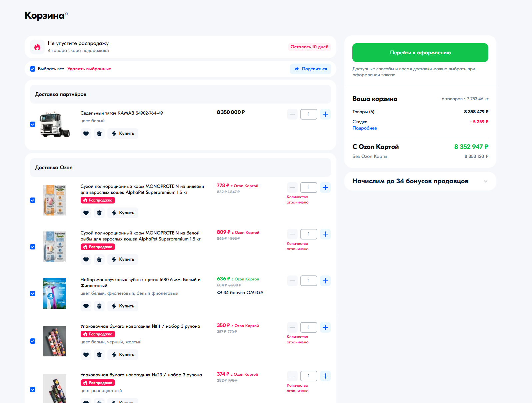532x403 pixels.
Task: Open toothbrush set 1680 product title
Action: (141, 283)
